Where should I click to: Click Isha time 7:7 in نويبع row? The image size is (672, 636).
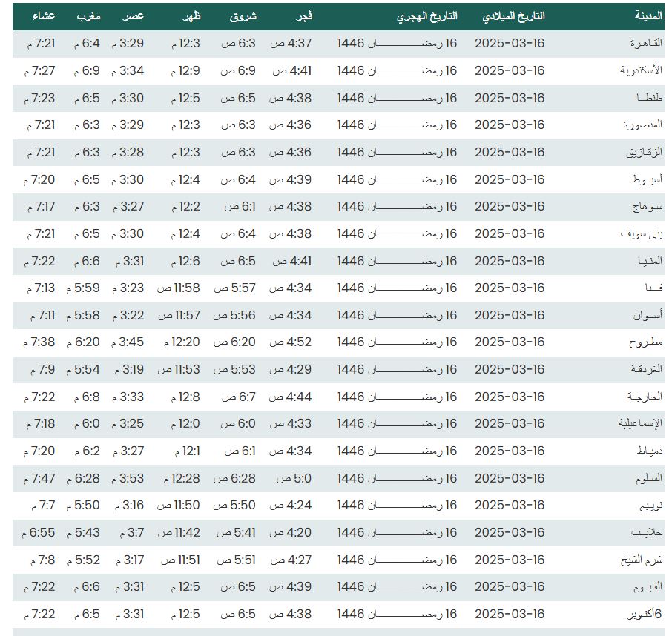point(43,506)
